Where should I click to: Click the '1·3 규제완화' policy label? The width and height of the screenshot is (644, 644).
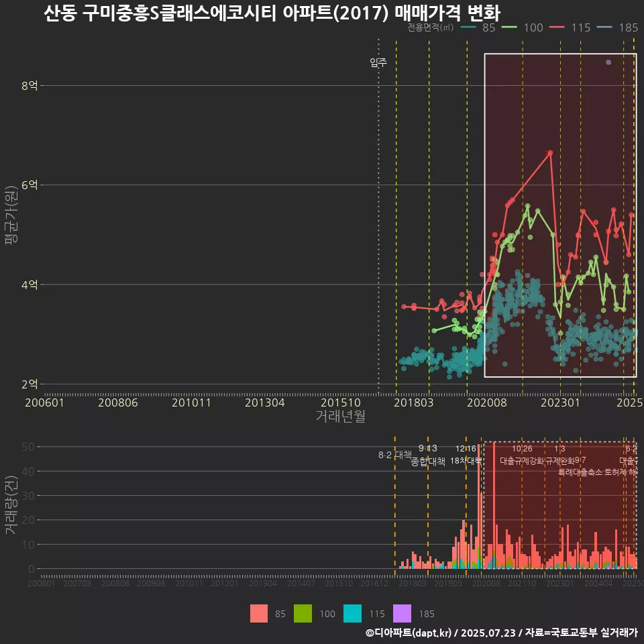point(559,455)
